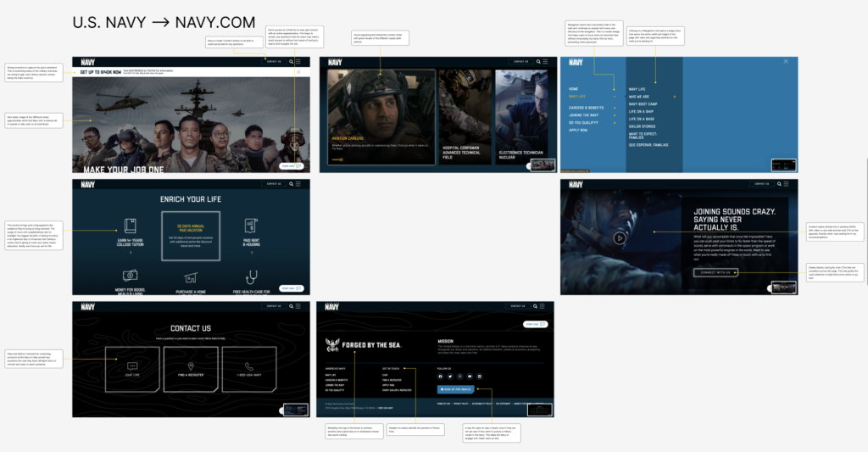The width and height of the screenshot is (868, 452).
Task: Click the search icon on the 'Make Your Job One' hero screen
Action: click(292, 62)
